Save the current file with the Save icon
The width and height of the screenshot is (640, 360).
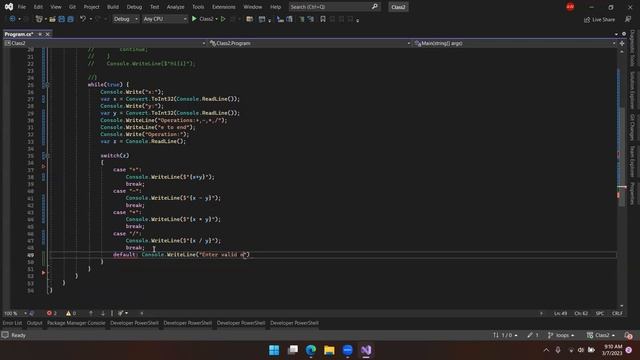[61, 19]
